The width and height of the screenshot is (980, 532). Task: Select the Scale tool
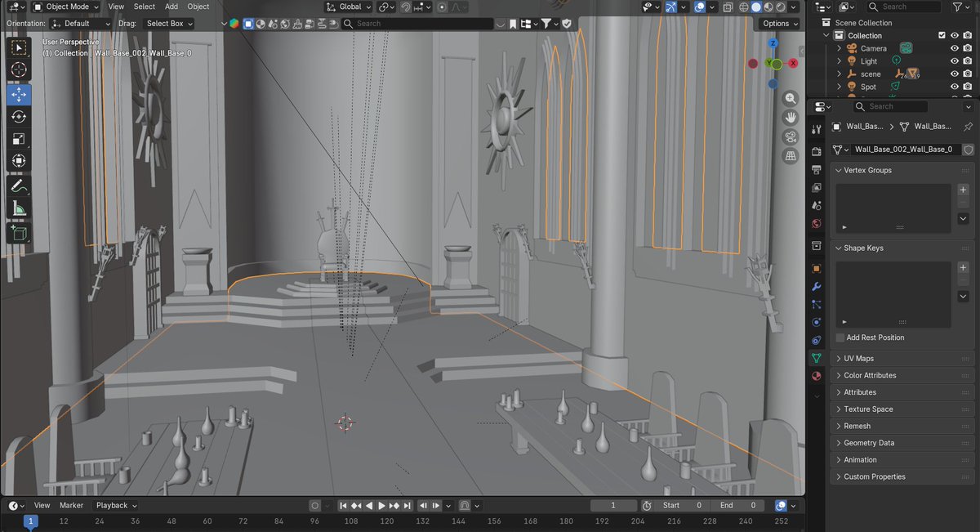coord(18,139)
